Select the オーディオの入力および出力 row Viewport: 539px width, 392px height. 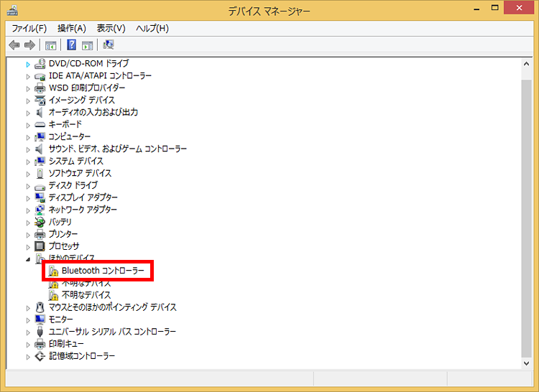(x=93, y=112)
